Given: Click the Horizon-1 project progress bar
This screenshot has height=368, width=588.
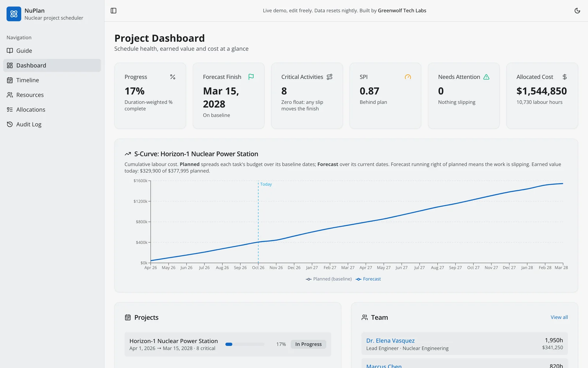Looking at the screenshot, I should tap(245, 344).
